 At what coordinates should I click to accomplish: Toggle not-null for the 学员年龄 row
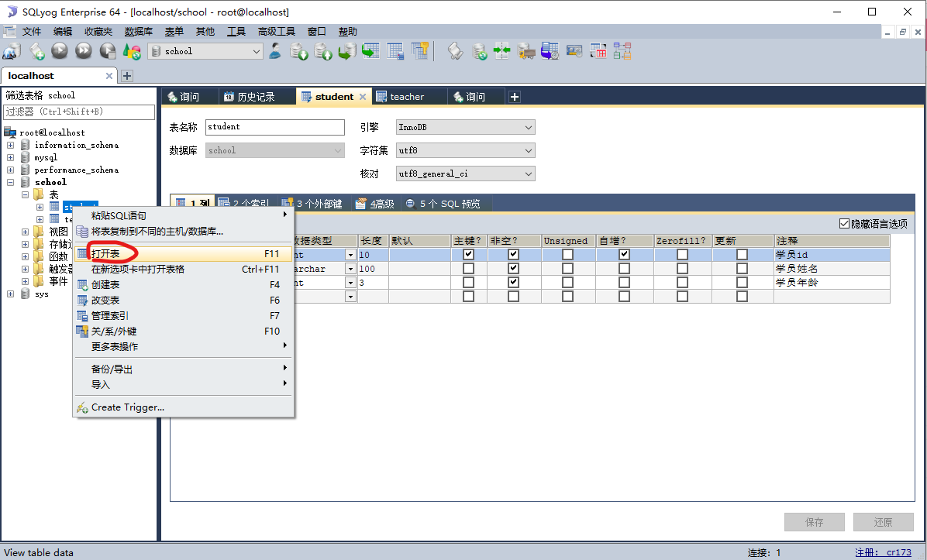tap(513, 283)
